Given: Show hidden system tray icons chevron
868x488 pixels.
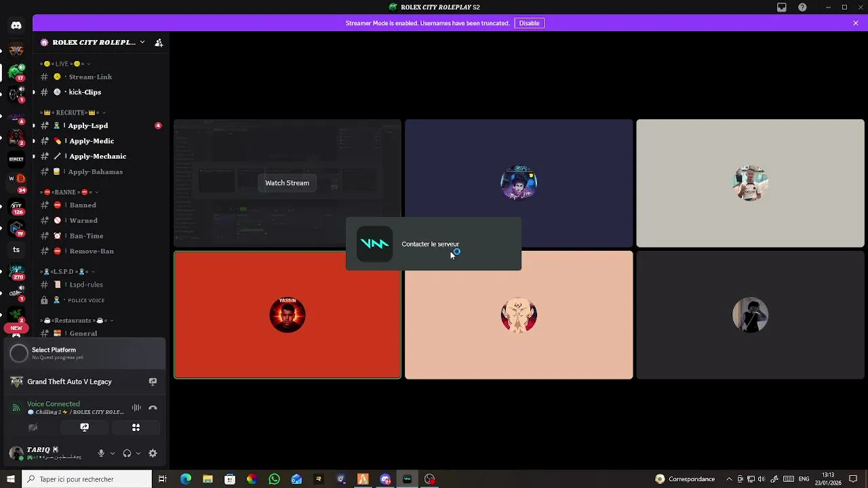Looking at the screenshot, I should tap(729, 479).
